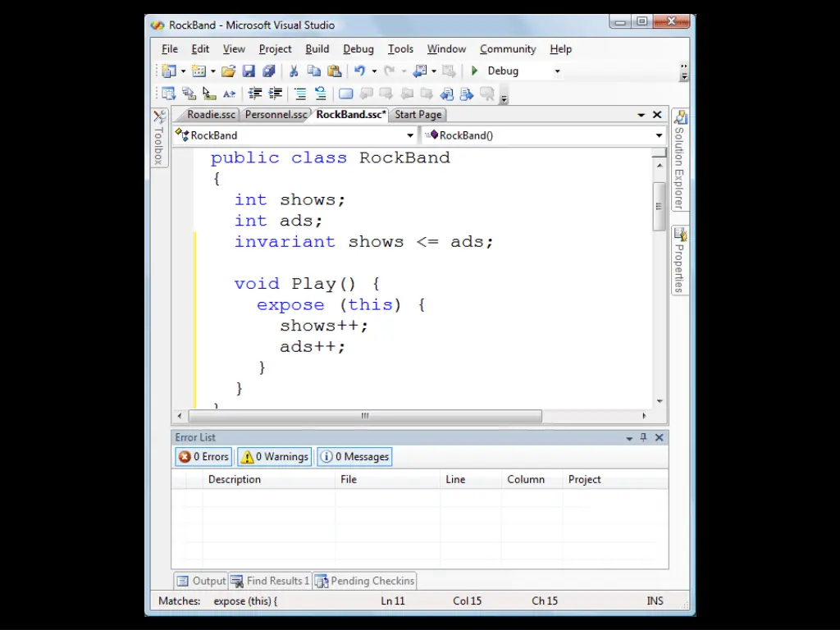
Task: Switch to the Start Page tab
Action: [418, 115]
